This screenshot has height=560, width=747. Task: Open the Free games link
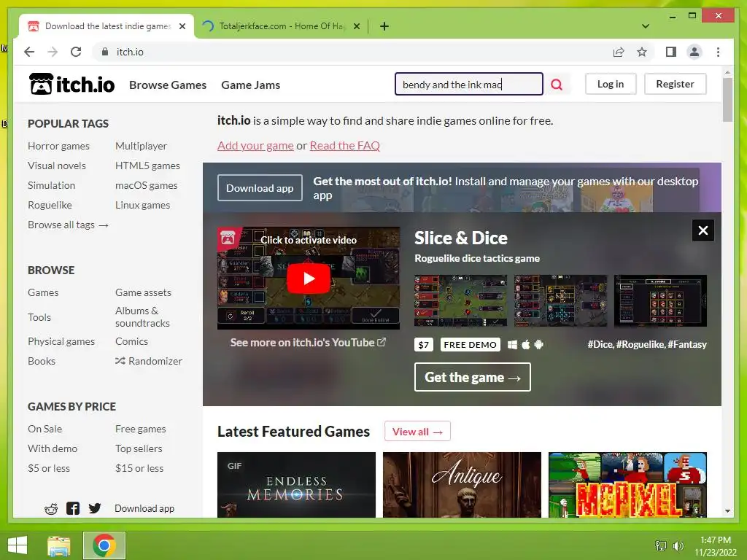pyautogui.click(x=141, y=429)
